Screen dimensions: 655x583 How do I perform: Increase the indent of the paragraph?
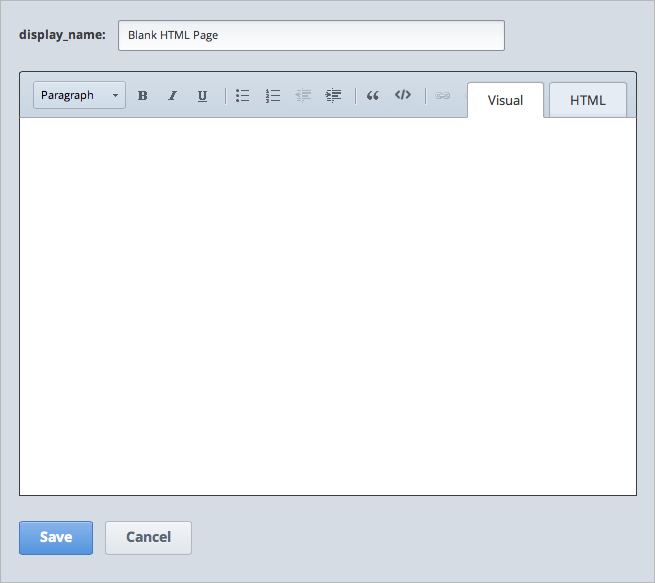[x=333, y=96]
